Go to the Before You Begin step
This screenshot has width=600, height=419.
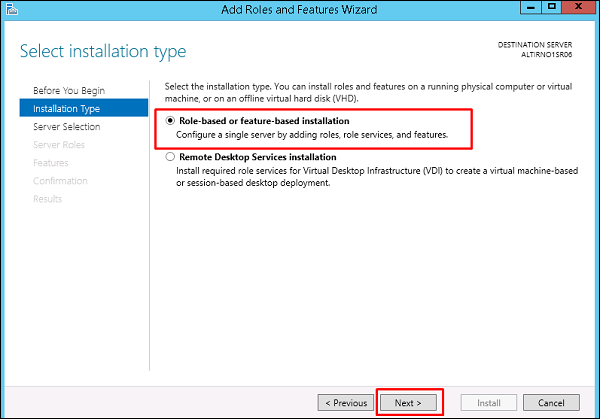[68, 91]
